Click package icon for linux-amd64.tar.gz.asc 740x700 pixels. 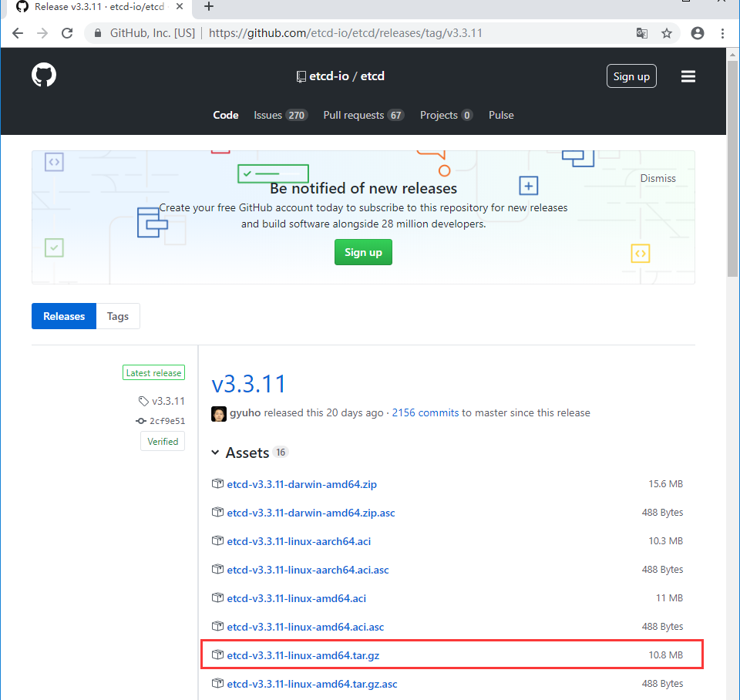(217, 684)
